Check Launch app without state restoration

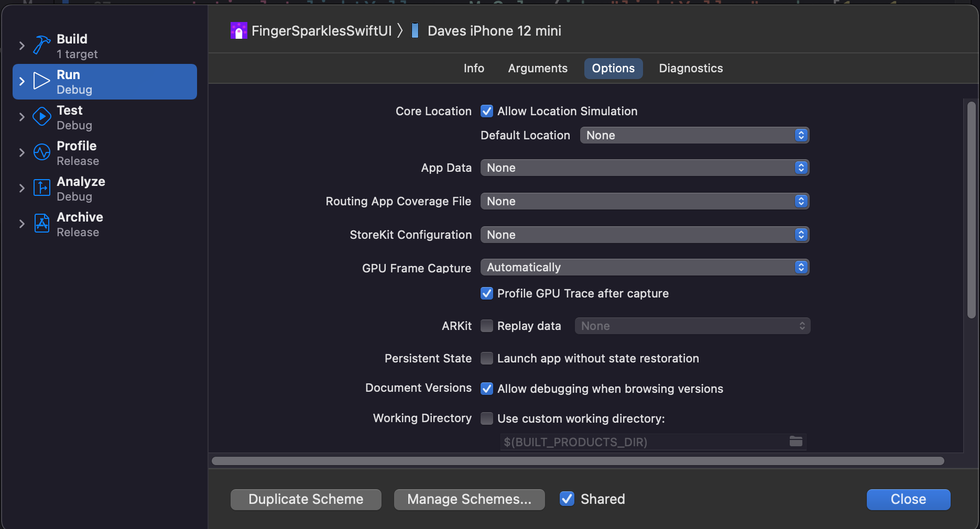pyautogui.click(x=487, y=358)
